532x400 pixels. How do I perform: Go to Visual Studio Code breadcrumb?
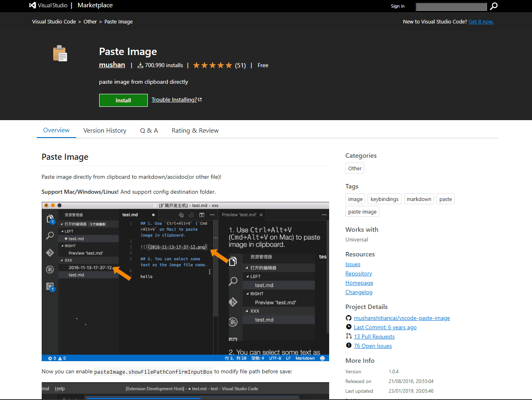54,22
